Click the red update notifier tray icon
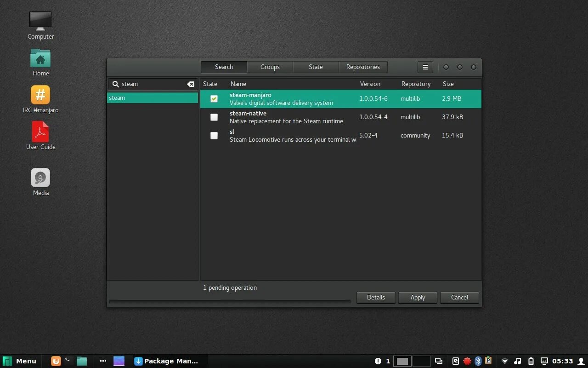Viewport: 588px width, 368px height. point(467,361)
